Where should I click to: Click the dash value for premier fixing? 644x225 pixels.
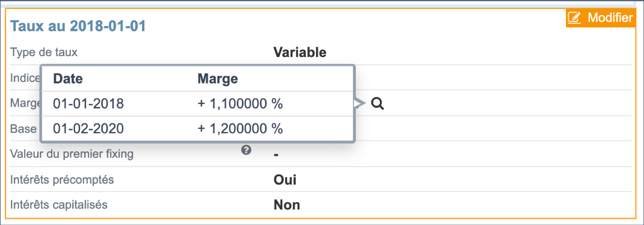coord(276,154)
